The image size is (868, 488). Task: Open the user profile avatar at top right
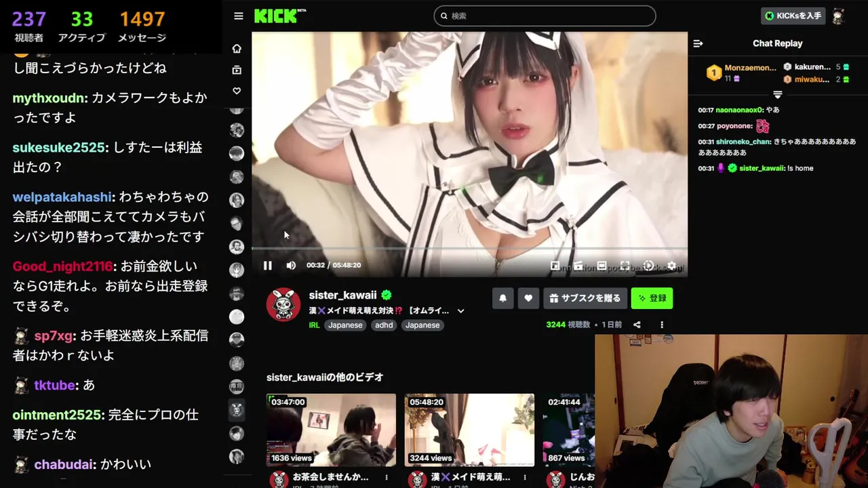pos(839,16)
